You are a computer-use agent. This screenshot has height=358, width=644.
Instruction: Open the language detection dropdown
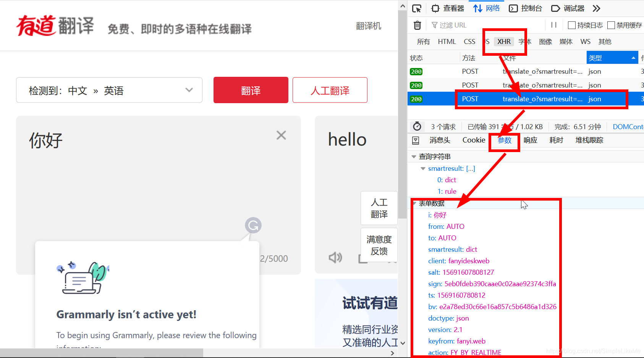(x=109, y=90)
